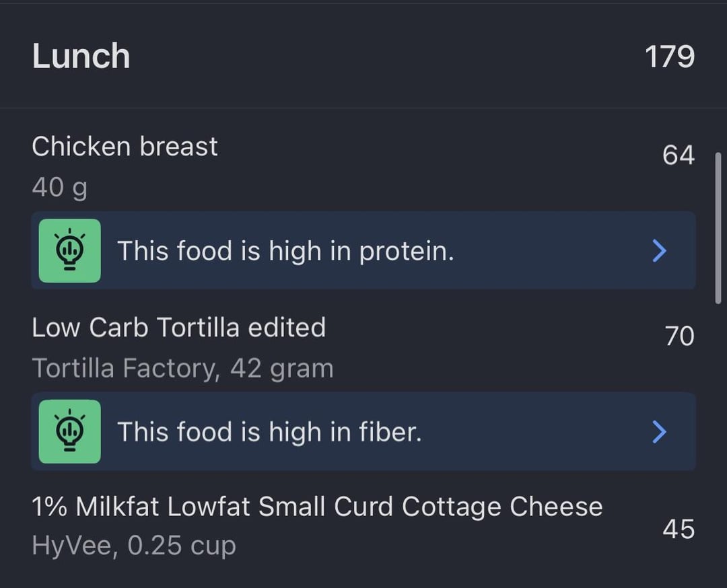Tap the "This food is high in fiber." text
This screenshot has width=727, height=588.
pos(269,432)
